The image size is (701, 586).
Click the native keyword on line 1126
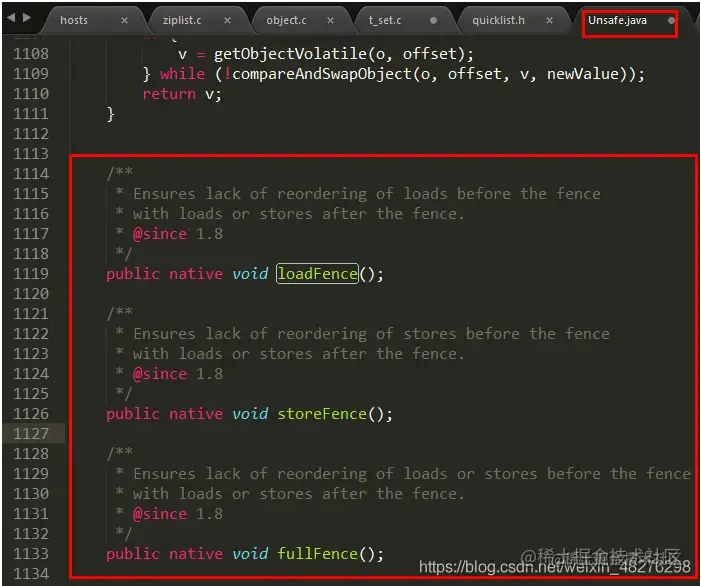click(x=196, y=413)
